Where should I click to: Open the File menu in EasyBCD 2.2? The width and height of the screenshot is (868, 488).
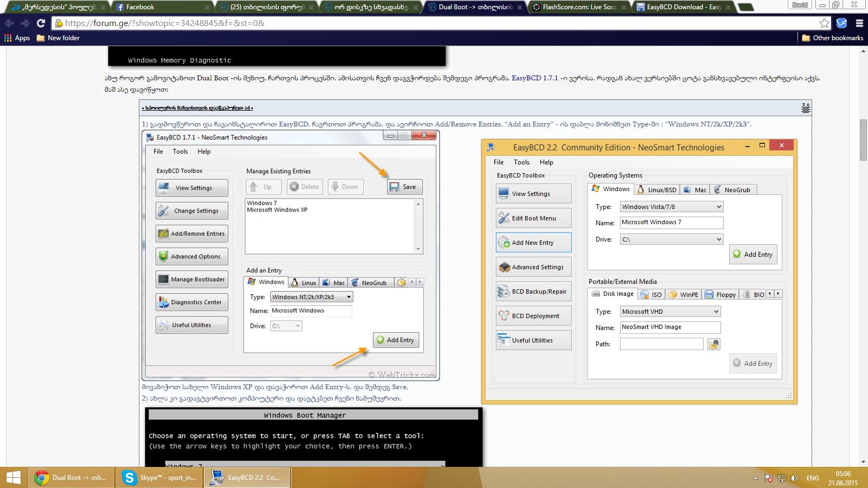pyautogui.click(x=499, y=162)
